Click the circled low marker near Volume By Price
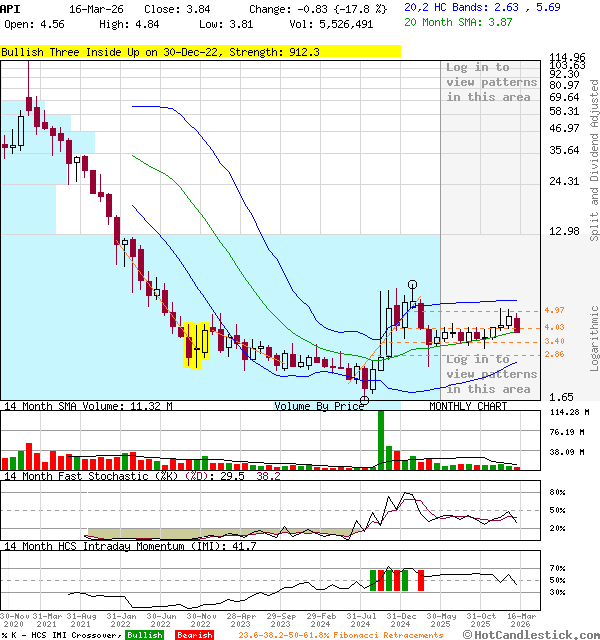This screenshot has width=600, height=640. pos(365,399)
